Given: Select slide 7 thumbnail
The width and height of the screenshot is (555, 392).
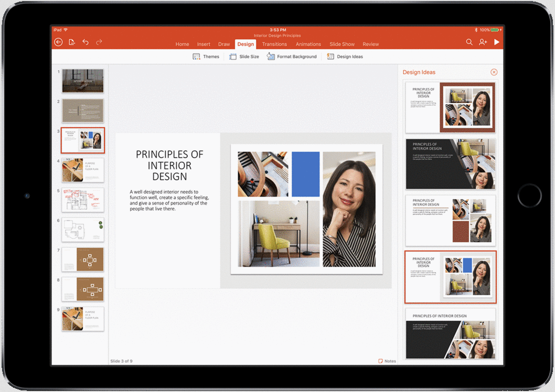Looking at the screenshot, I should coord(83,259).
